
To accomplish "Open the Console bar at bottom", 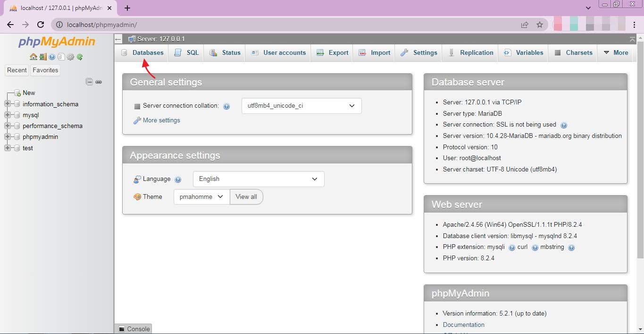I will coord(134,329).
